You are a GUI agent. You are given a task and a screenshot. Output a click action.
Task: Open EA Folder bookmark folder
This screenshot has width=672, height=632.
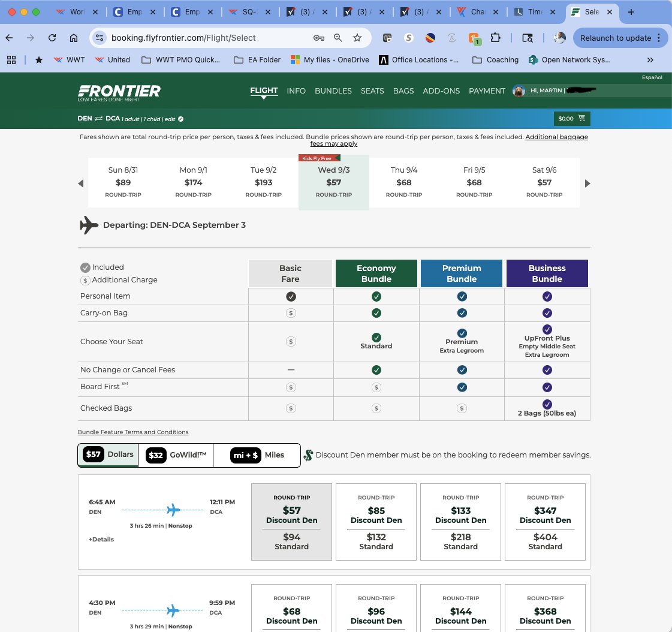pyautogui.click(x=257, y=60)
